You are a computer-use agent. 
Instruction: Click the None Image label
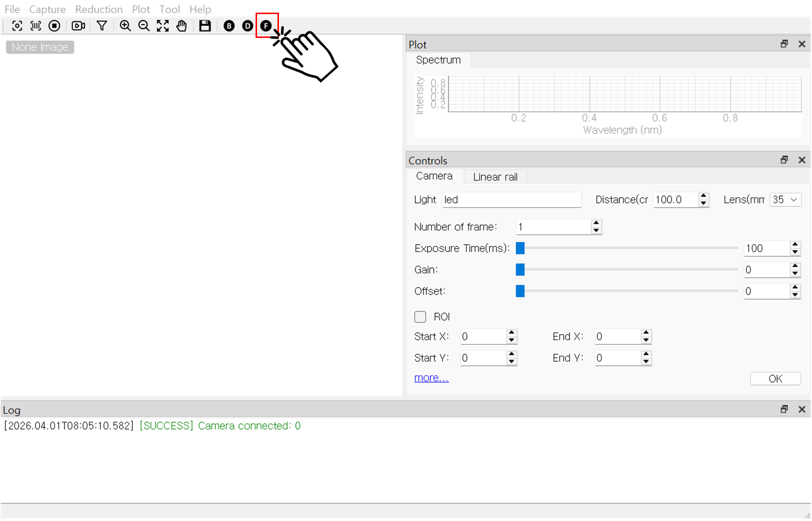click(40, 47)
